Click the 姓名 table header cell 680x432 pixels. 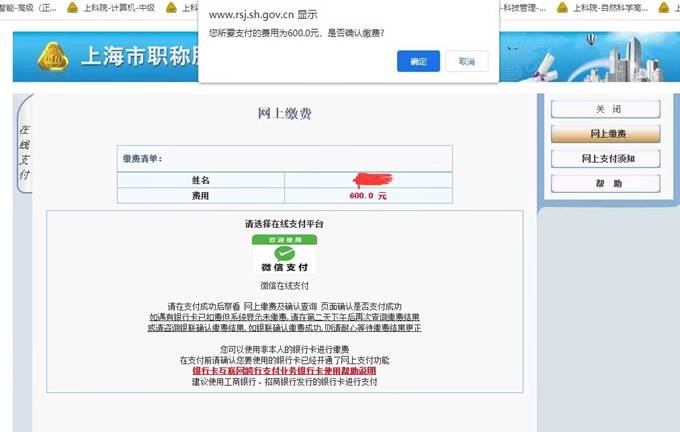tap(201, 180)
